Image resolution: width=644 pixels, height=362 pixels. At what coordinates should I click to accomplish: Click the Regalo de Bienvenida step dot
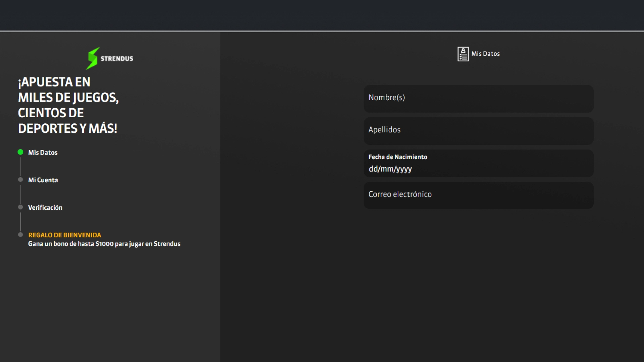click(x=20, y=235)
